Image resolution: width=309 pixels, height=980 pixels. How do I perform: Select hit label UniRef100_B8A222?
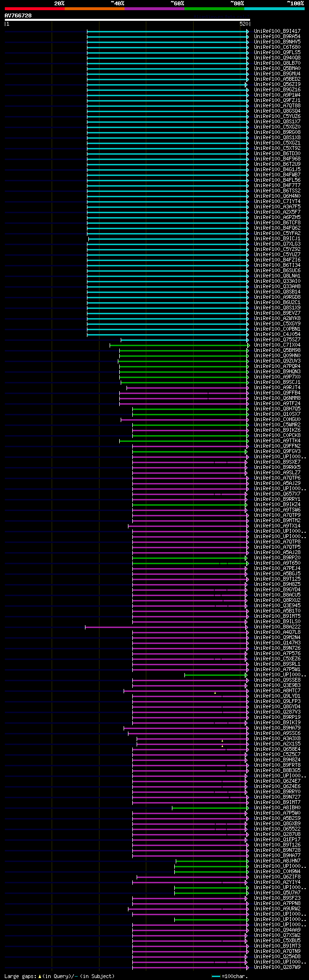[x=277, y=627]
